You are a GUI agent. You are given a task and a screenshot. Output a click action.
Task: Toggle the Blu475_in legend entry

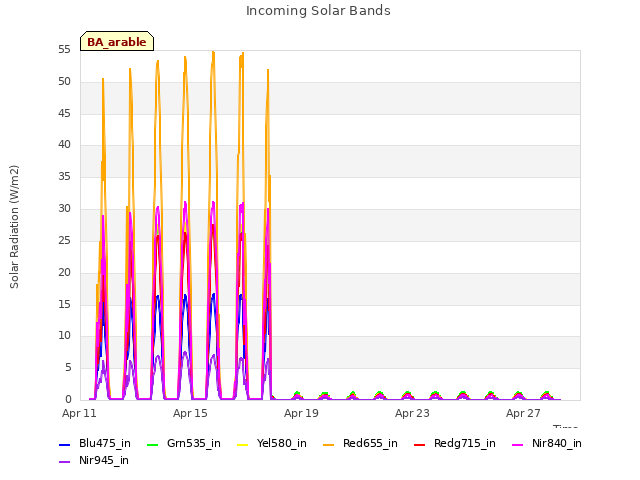[95, 443]
